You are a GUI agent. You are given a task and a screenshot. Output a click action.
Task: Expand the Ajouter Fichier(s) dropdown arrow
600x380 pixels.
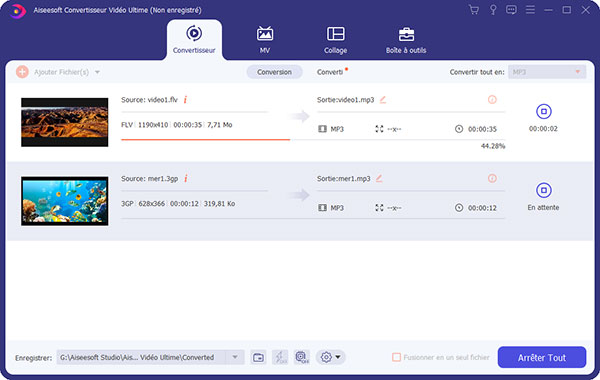(97, 72)
